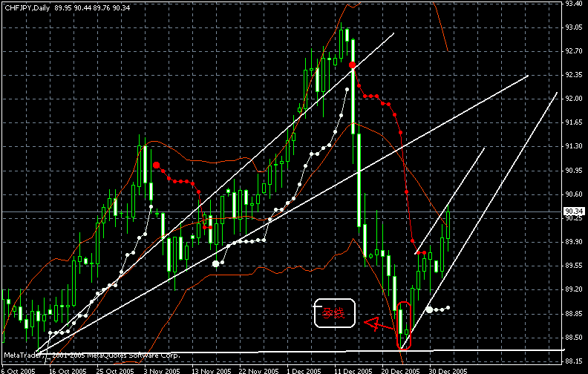Click the 11 Dec 2005 date label
This screenshot has width=588, height=374.
353,370
